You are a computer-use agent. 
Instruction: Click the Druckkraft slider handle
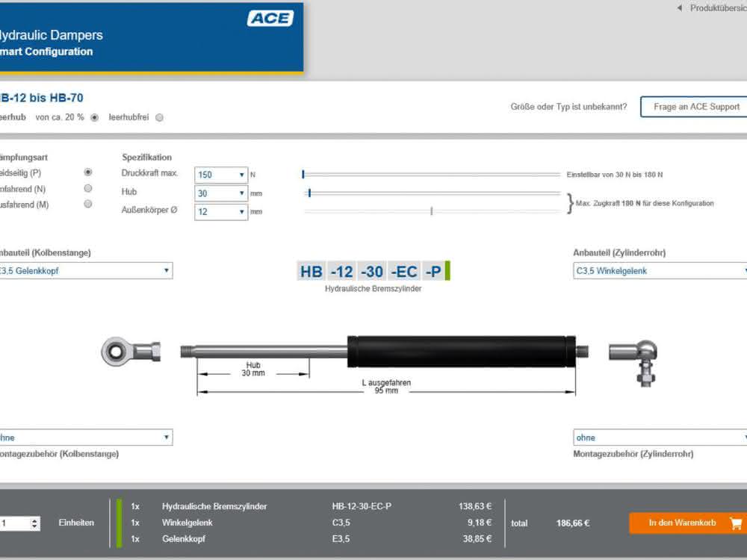[x=303, y=175]
